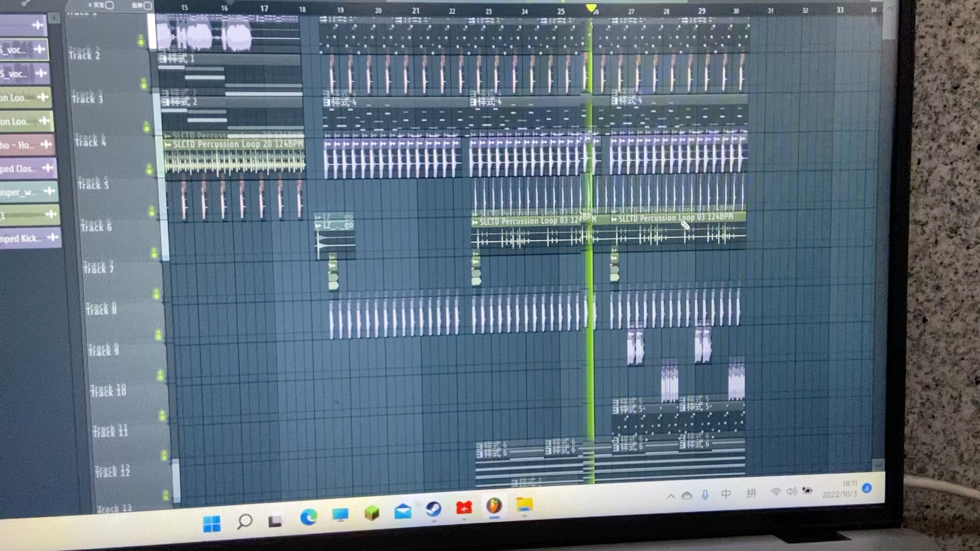Viewport: 980px width, 551px height.
Task: Click the yellow playhead marker on timeline
Action: [591, 8]
